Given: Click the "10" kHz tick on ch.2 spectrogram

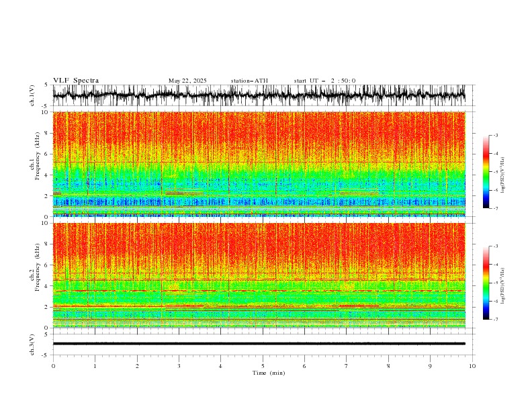Looking at the screenshot, I should click(46, 223).
